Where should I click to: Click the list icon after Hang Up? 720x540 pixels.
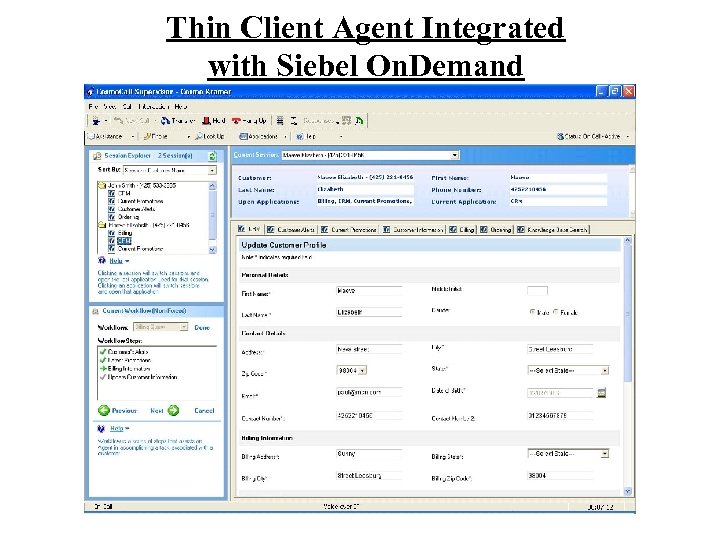[x=280, y=121]
